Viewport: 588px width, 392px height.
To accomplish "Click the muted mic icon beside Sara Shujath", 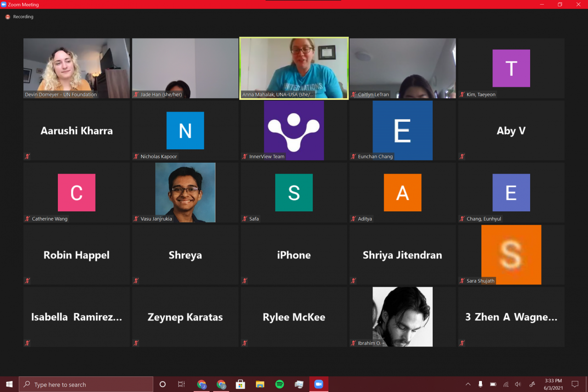I will pos(462,281).
